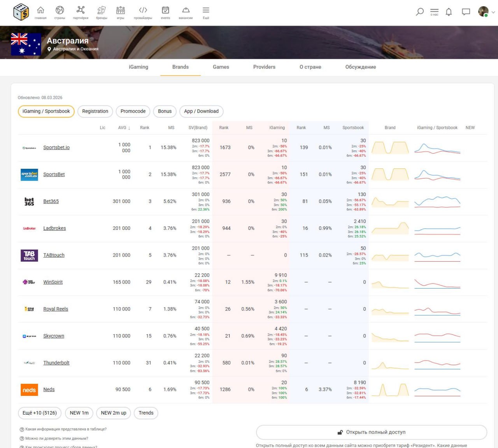This screenshot has width=498, height=448.
Task: Expand the Ещё hamburger menu
Action: point(206,12)
